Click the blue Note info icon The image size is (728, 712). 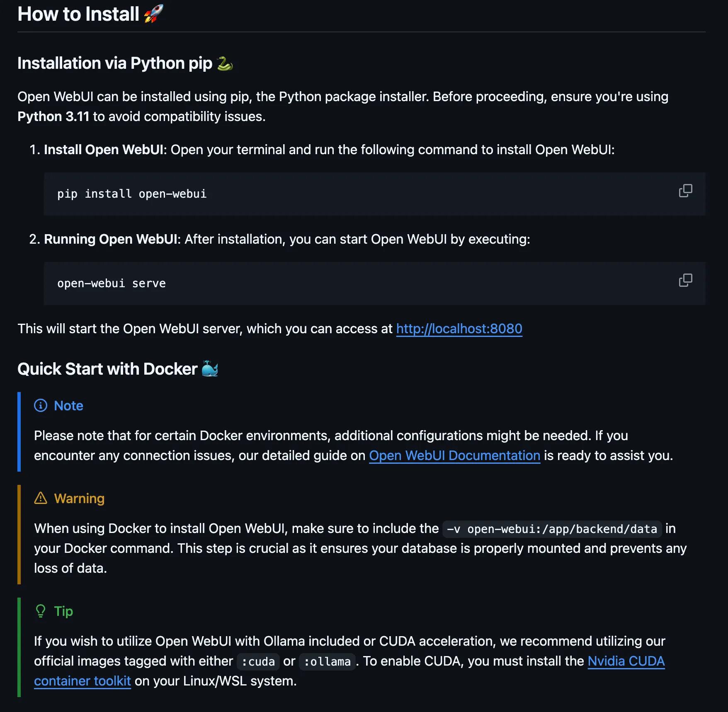[41, 405]
